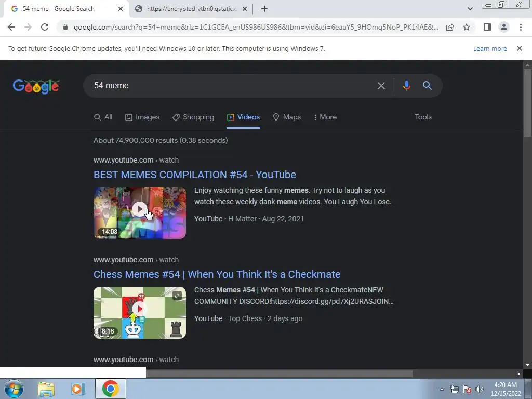This screenshot has height=399, width=532.
Task: Open a new browser tab
Action: click(264, 9)
